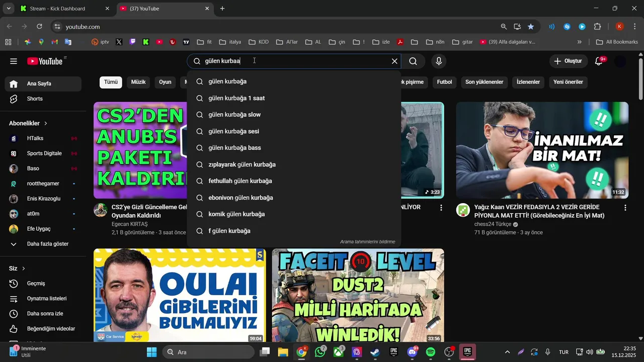Screen dimensions: 644x362
Task: Go to Ana Sayfa in the sidebar
Action: [43, 84]
